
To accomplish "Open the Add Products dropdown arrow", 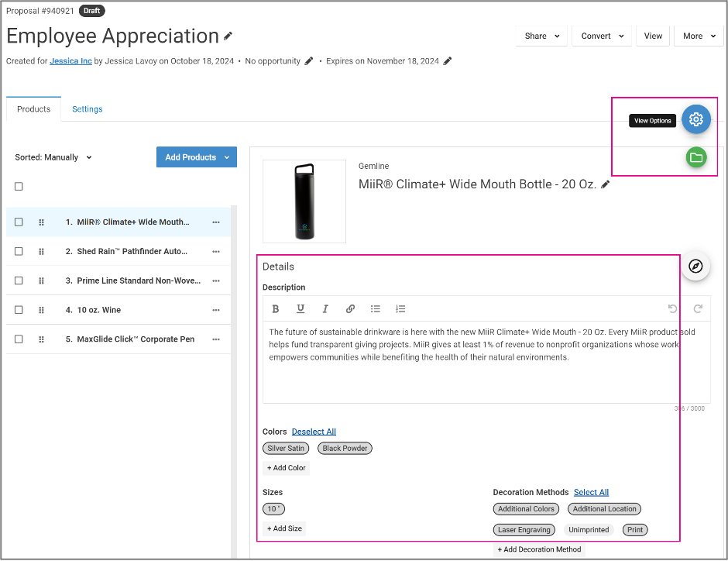I will tap(227, 157).
